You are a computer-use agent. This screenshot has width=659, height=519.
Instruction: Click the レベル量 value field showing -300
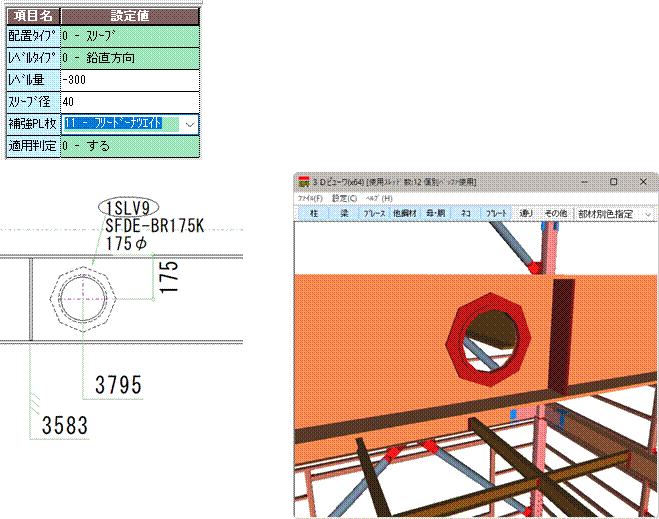(129, 80)
